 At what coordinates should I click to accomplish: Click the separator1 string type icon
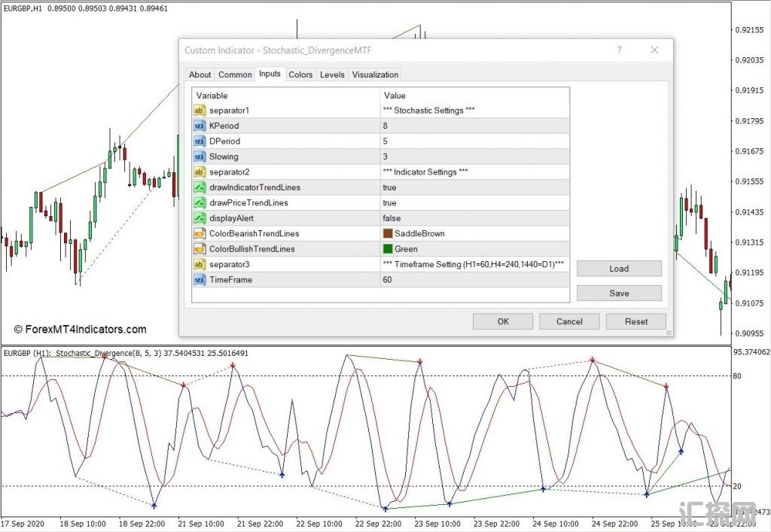click(x=200, y=111)
